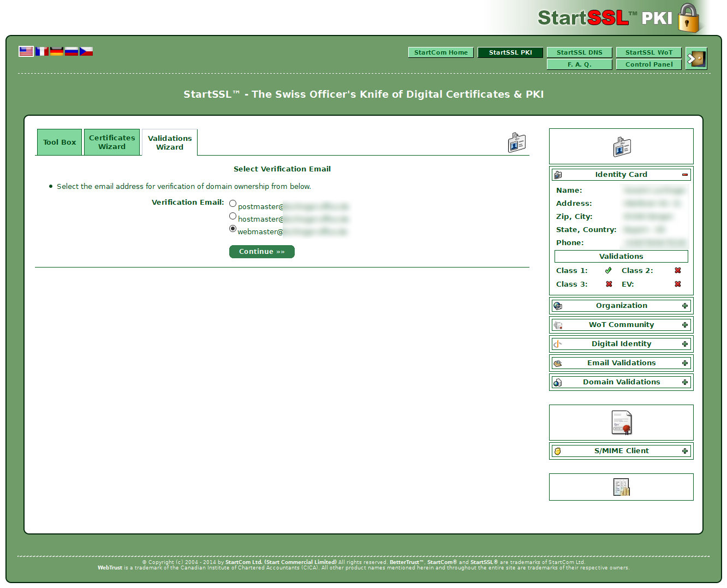Click the accounting coins icon at bottom

(622, 487)
